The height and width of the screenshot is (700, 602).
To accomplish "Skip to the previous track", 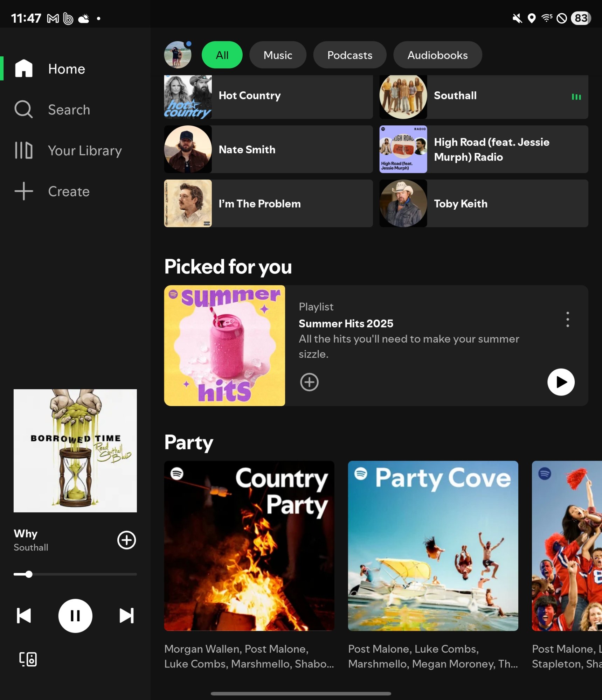I will [x=23, y=616].
